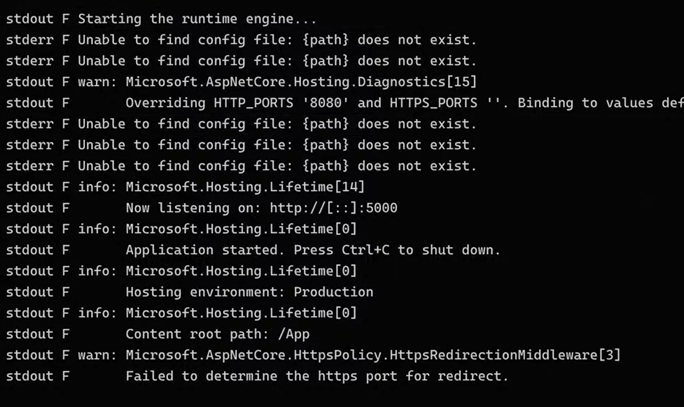Image resolution: width=684 pixels, height=407 pixels.
Task: Click the 'Hosting environment: Production' line
Action: point(250,292)
